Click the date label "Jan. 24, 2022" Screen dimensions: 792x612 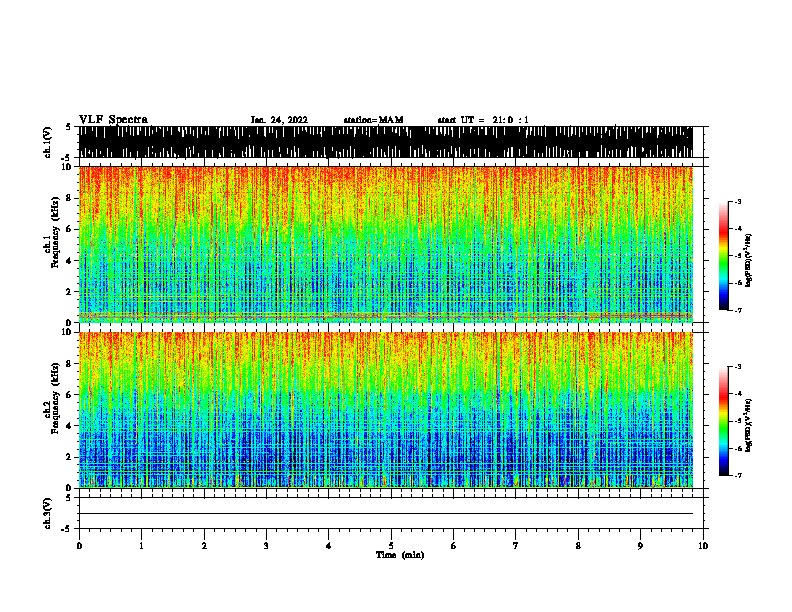pyautogui.click(x=279, y=120)
